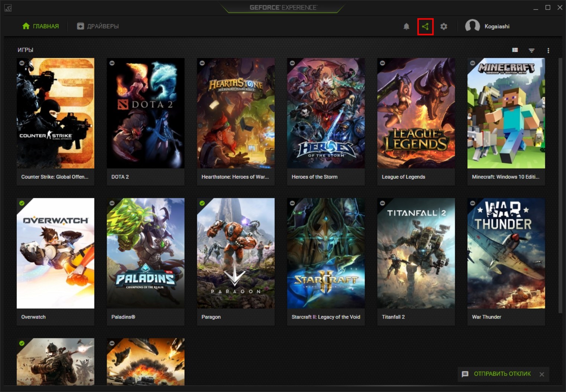This screenshot has width=566, height=392.
Task: Open the notifications bell icon
Action: [406, 26]
